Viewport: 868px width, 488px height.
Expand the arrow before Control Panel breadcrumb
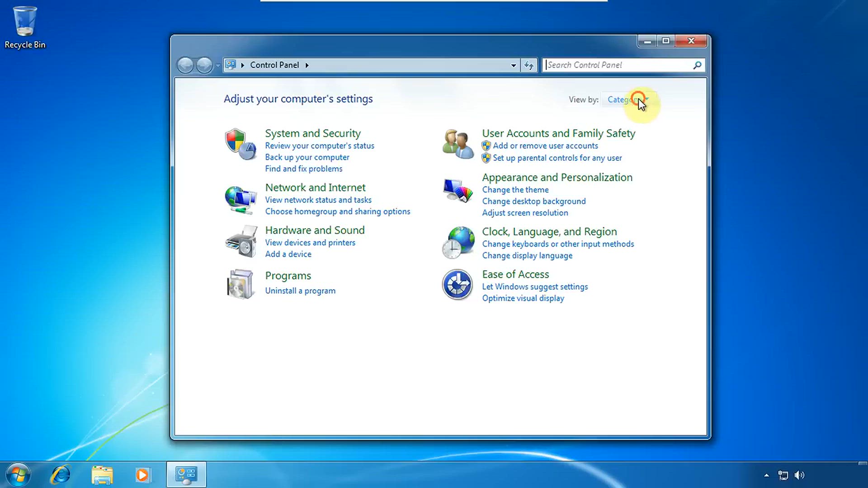coord(242,65)
